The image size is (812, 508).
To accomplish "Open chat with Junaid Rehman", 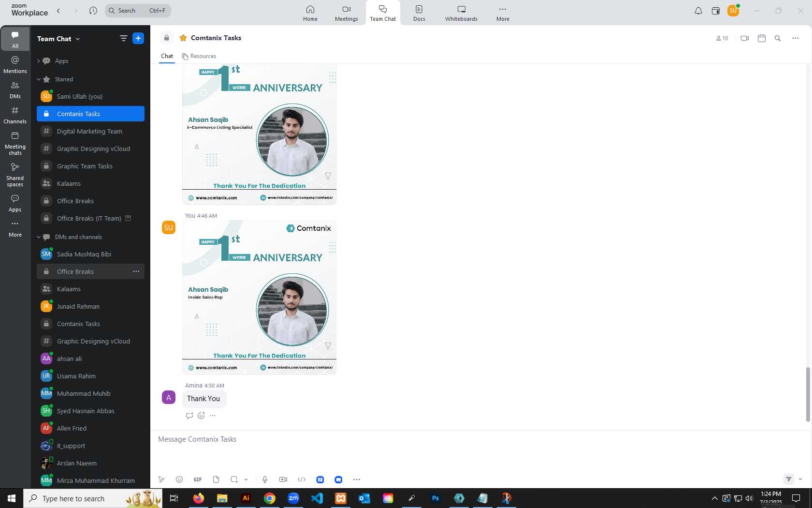I will (90, 306).
